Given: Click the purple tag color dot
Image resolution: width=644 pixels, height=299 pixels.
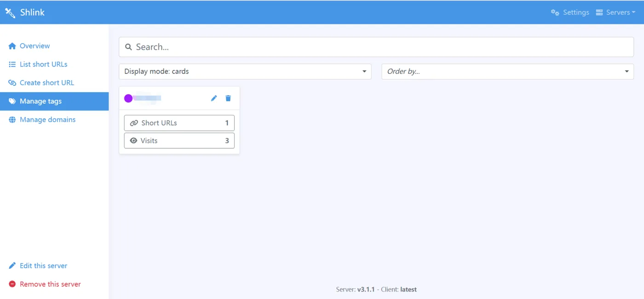Looking at the screenshot, I should pyautogui.click(x=128, y=98).
